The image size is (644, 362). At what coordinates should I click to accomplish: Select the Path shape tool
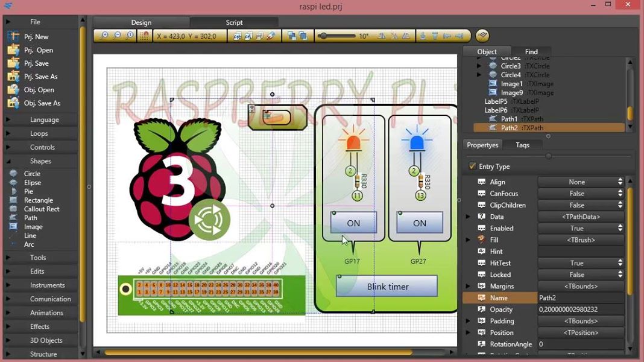(x=30, y=218)
